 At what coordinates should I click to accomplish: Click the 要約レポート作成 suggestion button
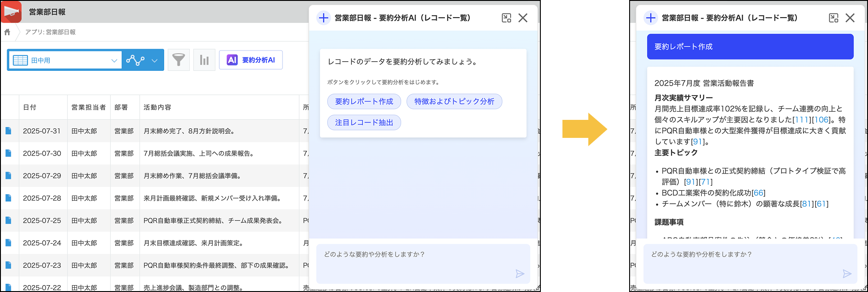364,101
